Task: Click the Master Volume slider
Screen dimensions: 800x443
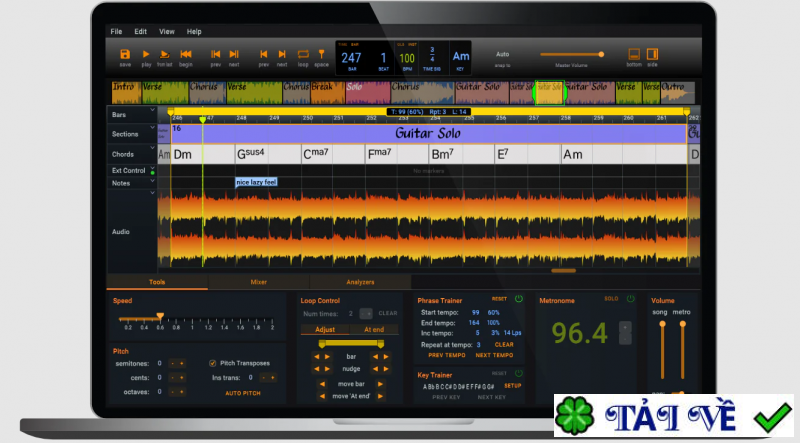Action: point(572,54)
